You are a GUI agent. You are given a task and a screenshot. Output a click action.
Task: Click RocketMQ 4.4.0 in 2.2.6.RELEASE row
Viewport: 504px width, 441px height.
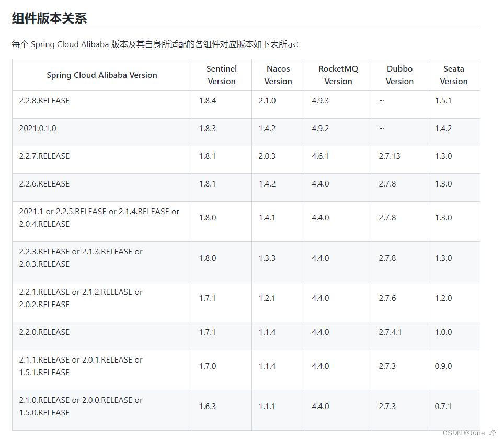point(320,183)
